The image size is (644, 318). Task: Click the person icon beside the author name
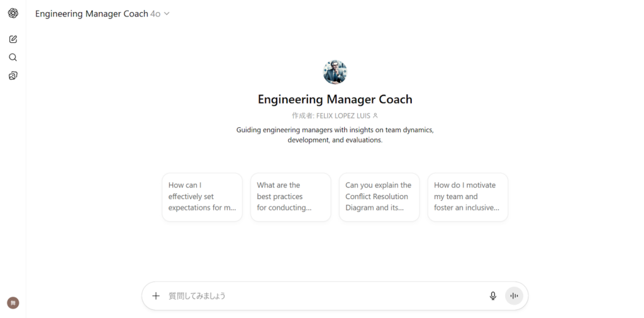pyautogui.click(x=375, y=116)
